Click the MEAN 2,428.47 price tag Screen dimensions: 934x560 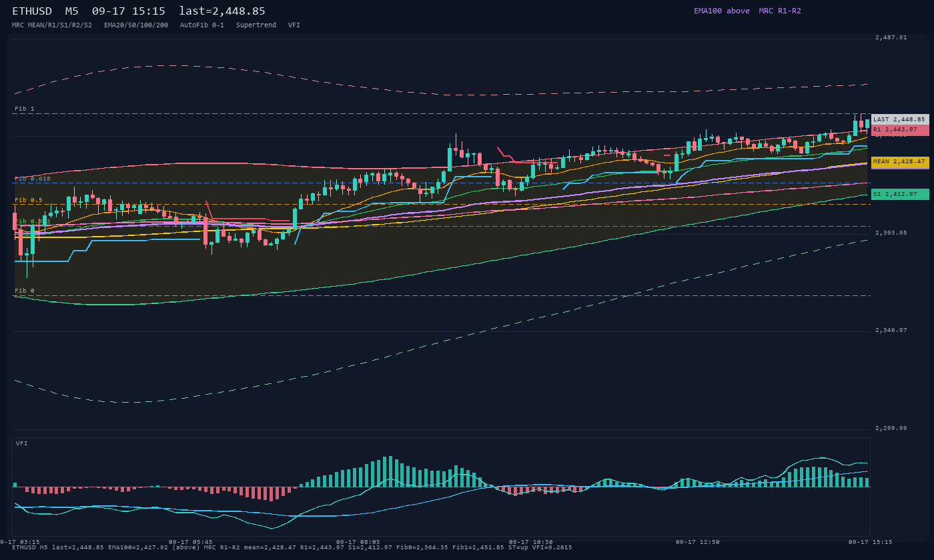coord(900,162)
